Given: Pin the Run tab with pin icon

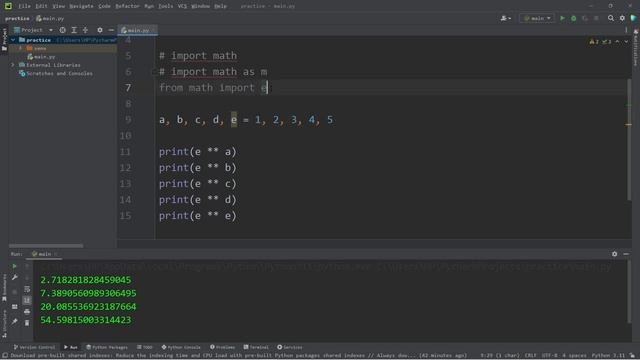Looking at the screenshot, I should (14, 322).
